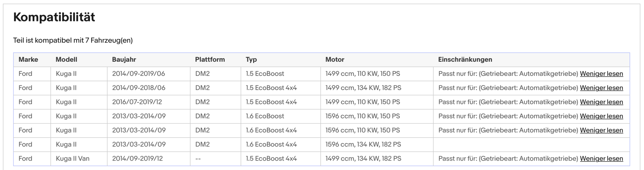644x170 pixels.
Task: Click 'Weniger lesen' in the 2014/09-2018/06 row
Action: coord(601,88)
